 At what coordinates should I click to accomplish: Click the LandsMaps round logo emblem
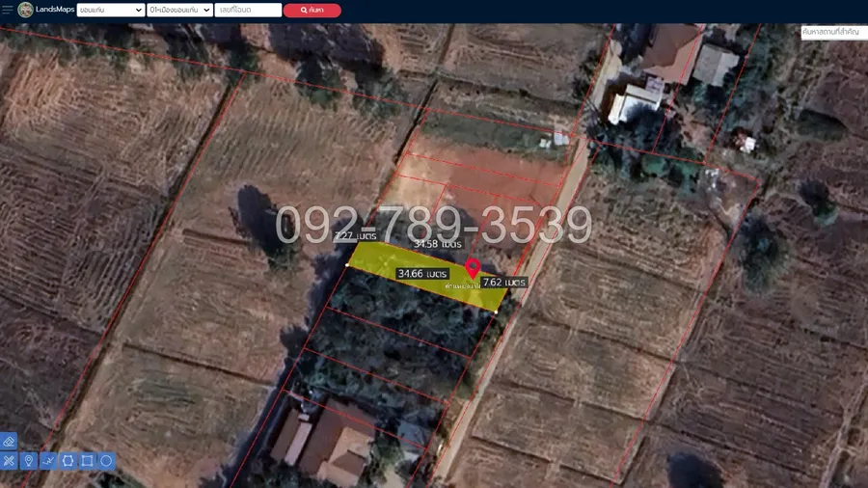(24, 10)
